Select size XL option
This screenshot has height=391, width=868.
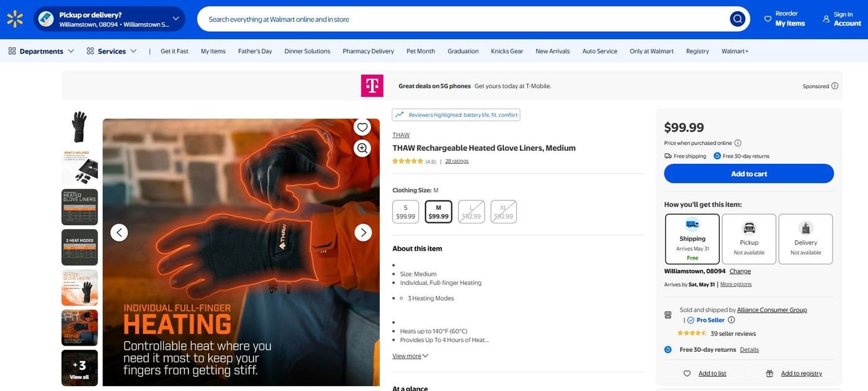pyautogui.click(x=504, y=212)
